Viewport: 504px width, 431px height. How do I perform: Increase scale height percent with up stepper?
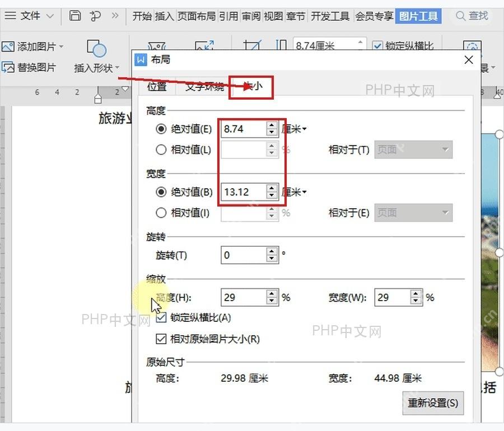click(x=272, y=293)
